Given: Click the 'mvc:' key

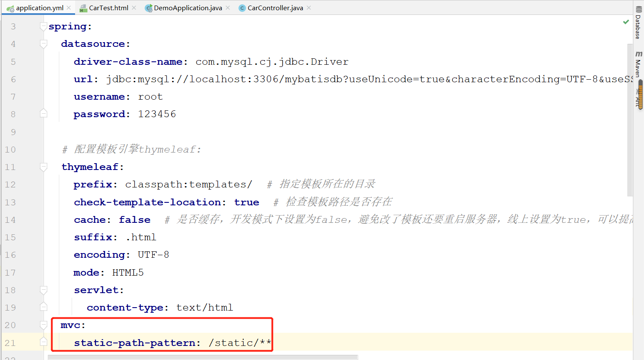Looking at the screenshot, I should (x=73, y=325).
